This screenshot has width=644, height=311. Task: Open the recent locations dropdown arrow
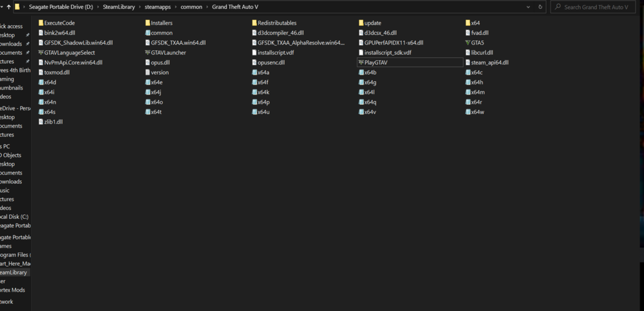[x=2, y=7]
